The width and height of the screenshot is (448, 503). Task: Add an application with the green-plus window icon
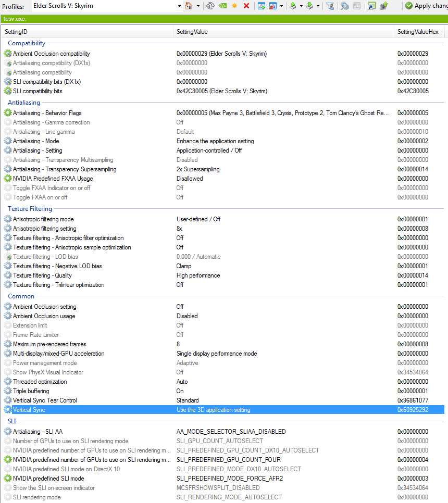pos(262,6)
